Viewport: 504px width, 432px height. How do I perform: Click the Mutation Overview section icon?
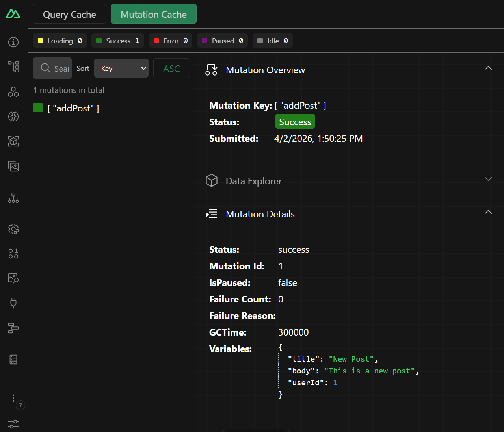[x=211, y=70]
